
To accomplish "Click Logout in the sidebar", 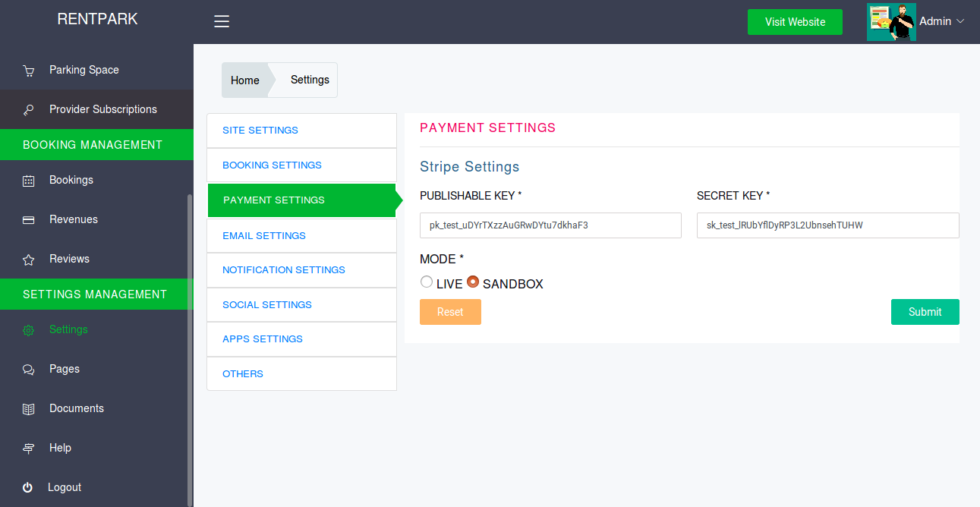I will (x=96, y=487).
